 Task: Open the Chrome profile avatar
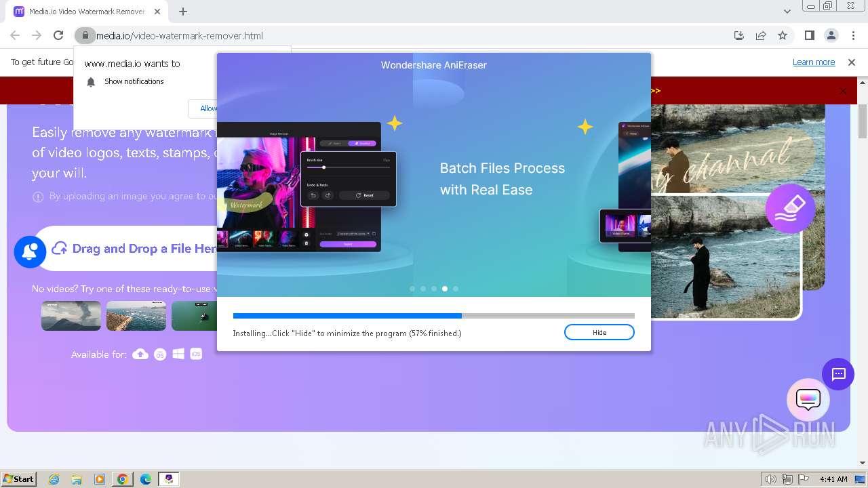click(x=831, y=35)
